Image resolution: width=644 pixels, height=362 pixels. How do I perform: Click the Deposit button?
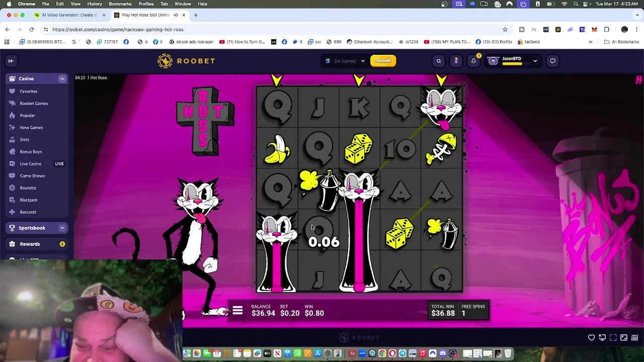tap(383, 61)
